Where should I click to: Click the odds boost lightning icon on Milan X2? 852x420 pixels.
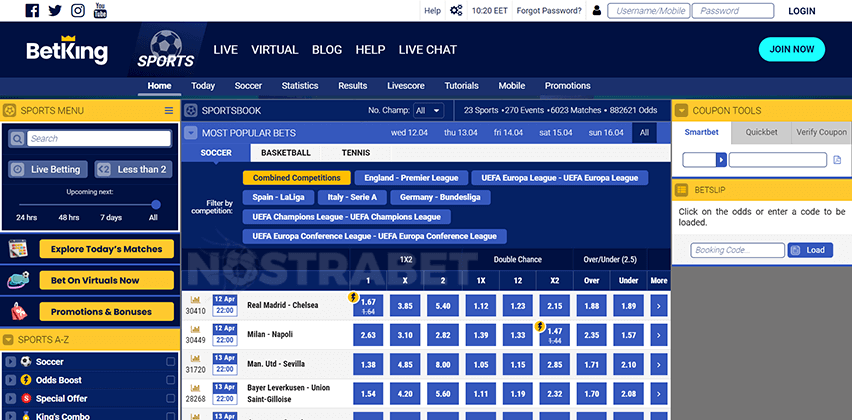tap(540, 326)
